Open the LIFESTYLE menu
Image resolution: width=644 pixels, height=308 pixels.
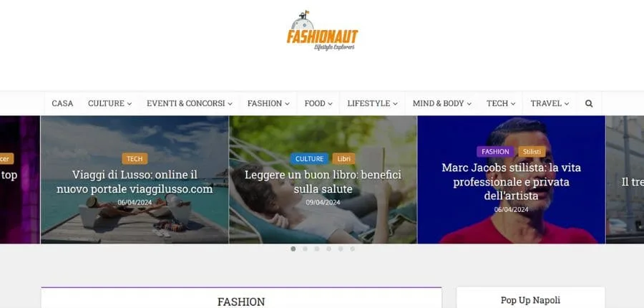click(372, 104)
